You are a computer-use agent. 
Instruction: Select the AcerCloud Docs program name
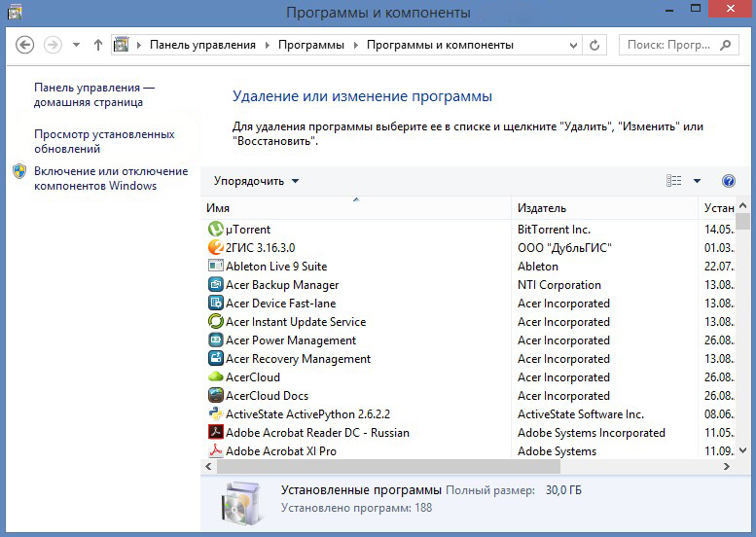tap(268, 396)
